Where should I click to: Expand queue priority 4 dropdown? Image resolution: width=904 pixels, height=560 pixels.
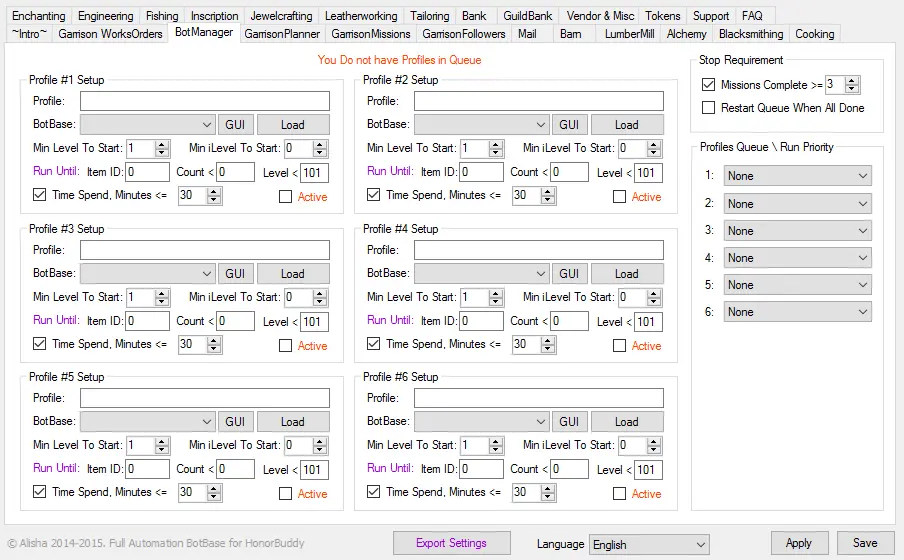click(797, 258)
